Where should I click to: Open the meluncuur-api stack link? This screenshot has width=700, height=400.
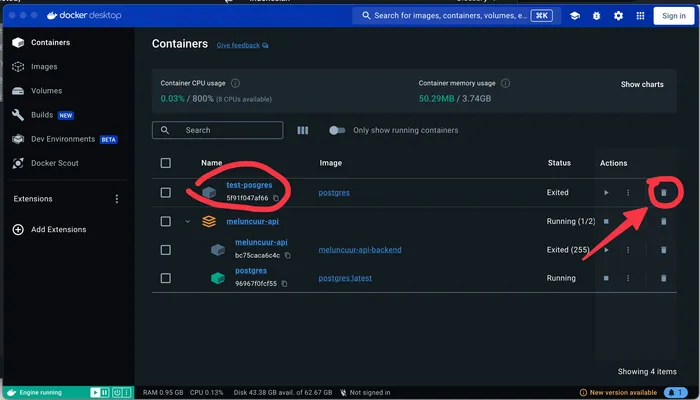coord(252,221)
